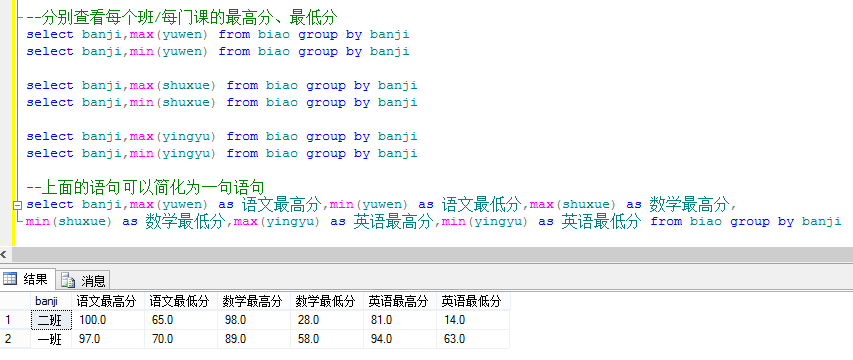
Task: Click the 98.0 cell
Action: click(x=254, y=320)
